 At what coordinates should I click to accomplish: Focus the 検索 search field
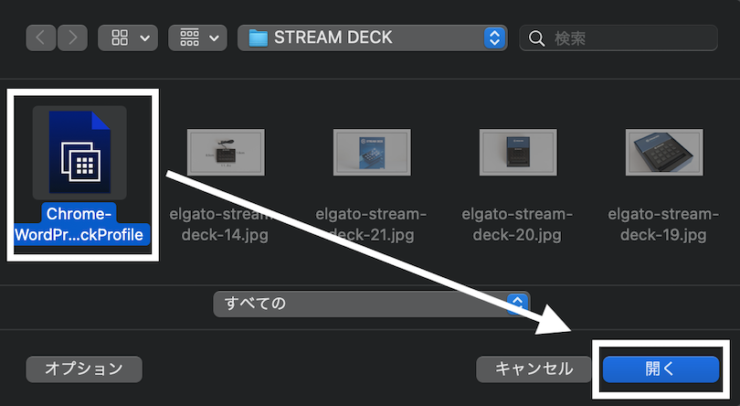pyautogui.click(x=618, y=38)
